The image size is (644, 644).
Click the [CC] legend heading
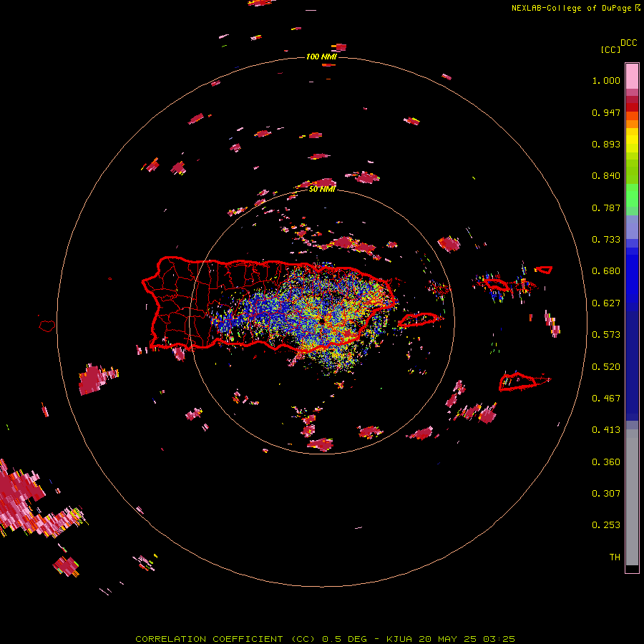[x=610, y=50]
